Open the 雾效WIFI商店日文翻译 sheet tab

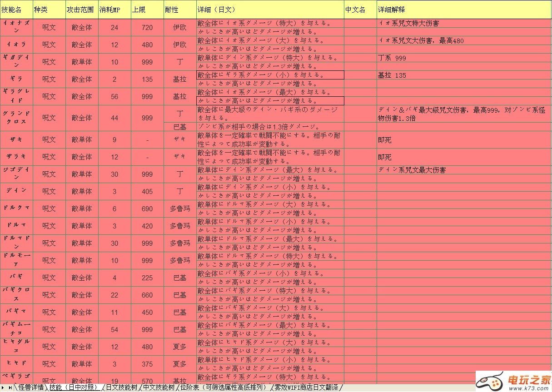[307, 387]
